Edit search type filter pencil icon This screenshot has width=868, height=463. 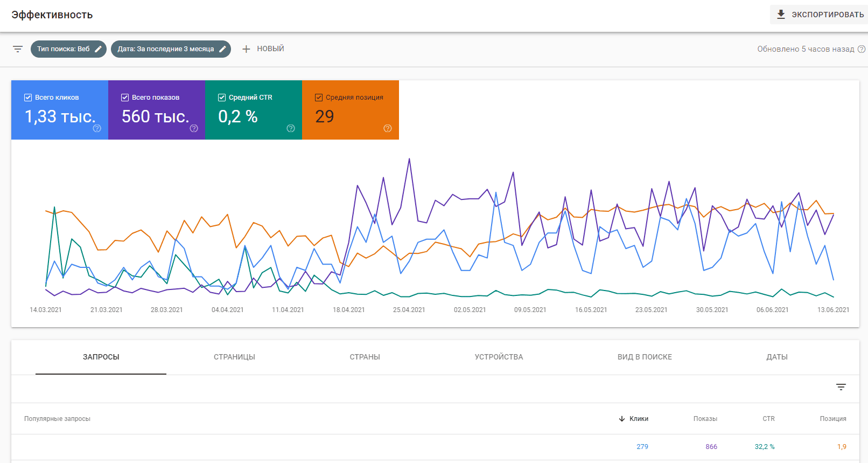[x=98, y=49]
